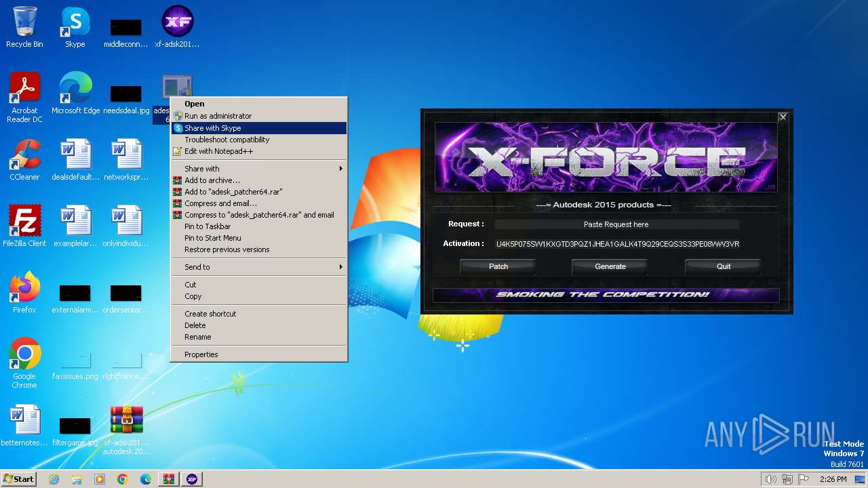
Task: Open Internet Explorer from the taskbar
Action: point(54,479)
